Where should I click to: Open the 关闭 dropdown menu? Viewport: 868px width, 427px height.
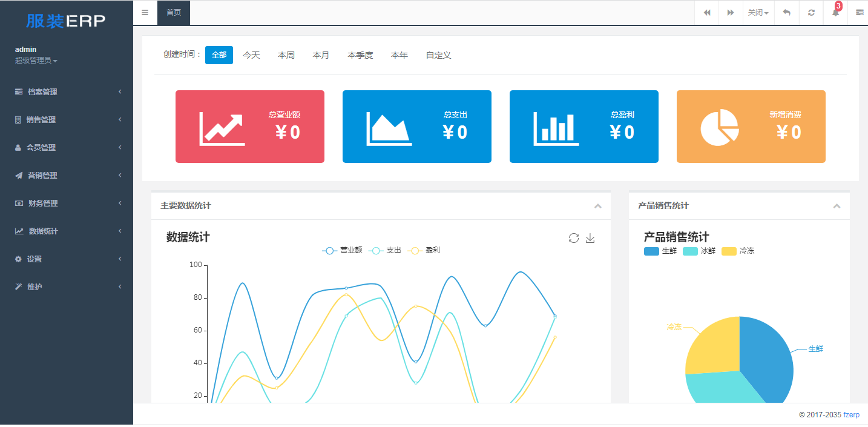[x=758, y=13]
